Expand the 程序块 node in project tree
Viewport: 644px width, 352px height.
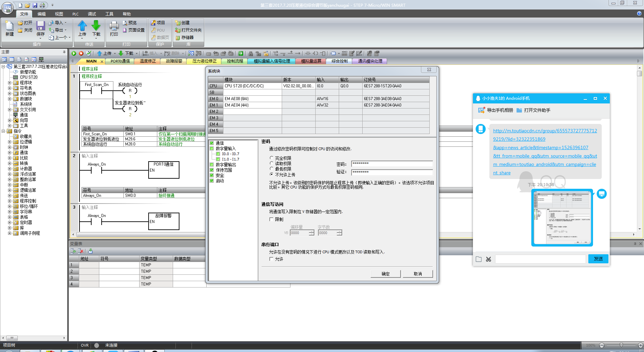point(9,83)
